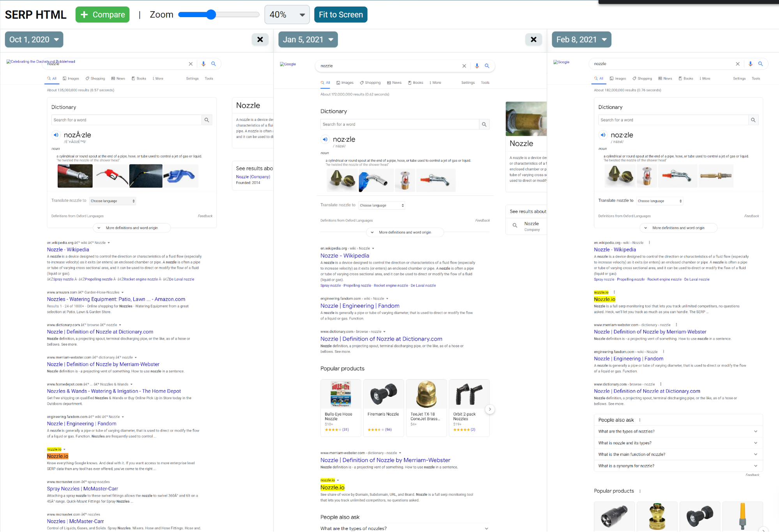Open the 40% zoom level dropdown
Viewport: 779px width, 532px height.
[x=287, y=15]
